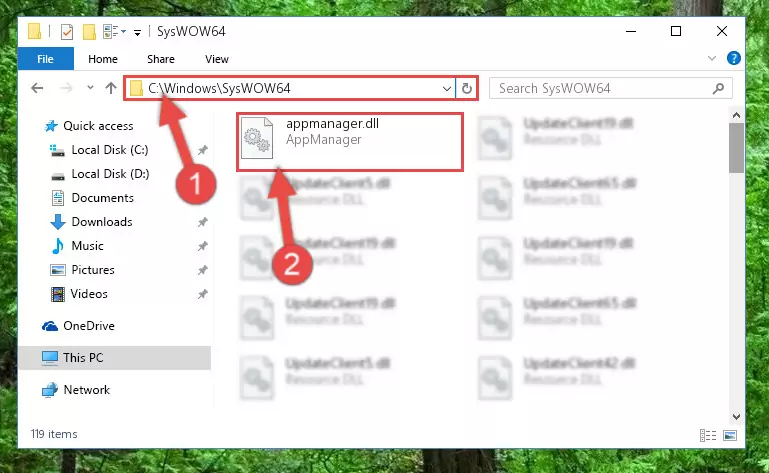Click the folder icon in the title bar corner
The width and height of the screenshot is (769, 473).
pyautogui.click(x=34, y=31)
